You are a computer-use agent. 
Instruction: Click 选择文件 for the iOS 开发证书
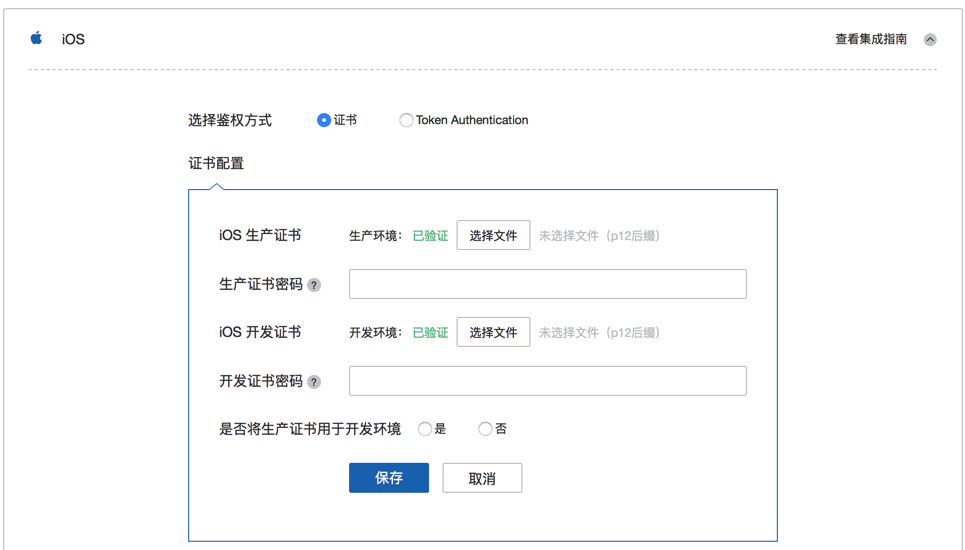click(x=493, y=333)
